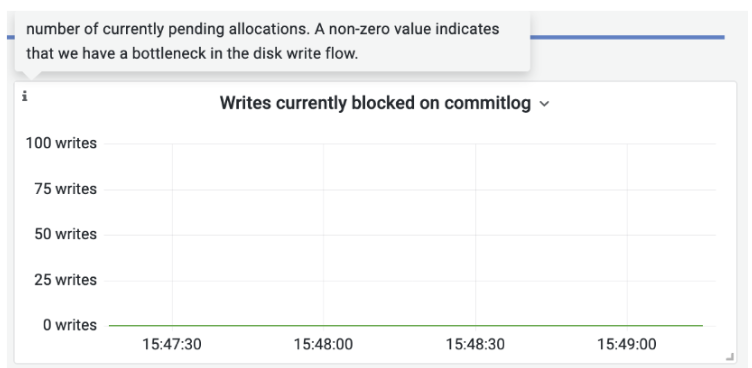Image resolution: width=752 pixels, height=368 pixels.
Task: Click the green series line on the graph
Action: [405, 326]
